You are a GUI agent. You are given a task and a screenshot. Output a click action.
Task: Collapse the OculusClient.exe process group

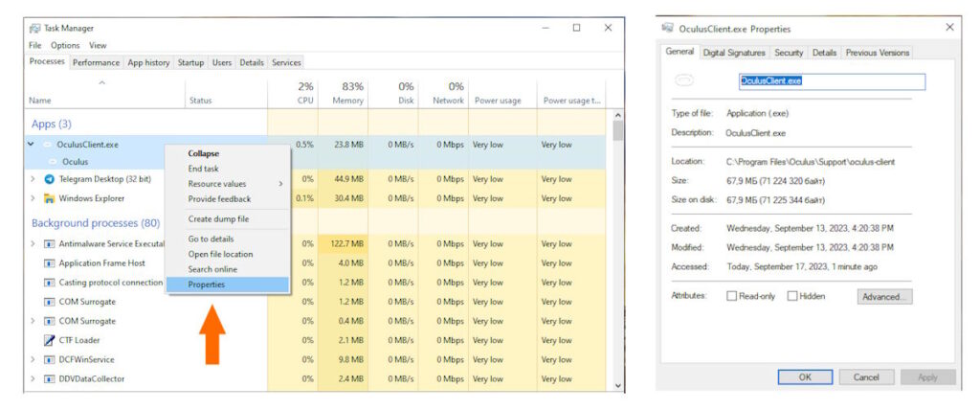tap(32, 145)
